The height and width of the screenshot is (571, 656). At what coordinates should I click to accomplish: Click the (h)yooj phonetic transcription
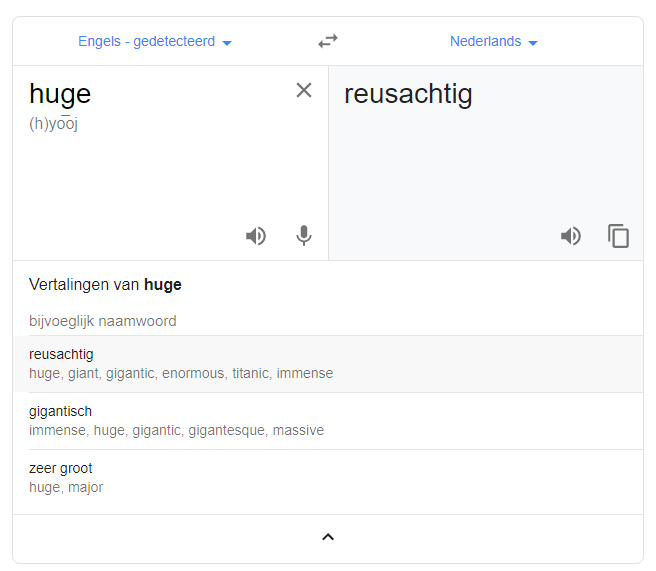[53, 124]
